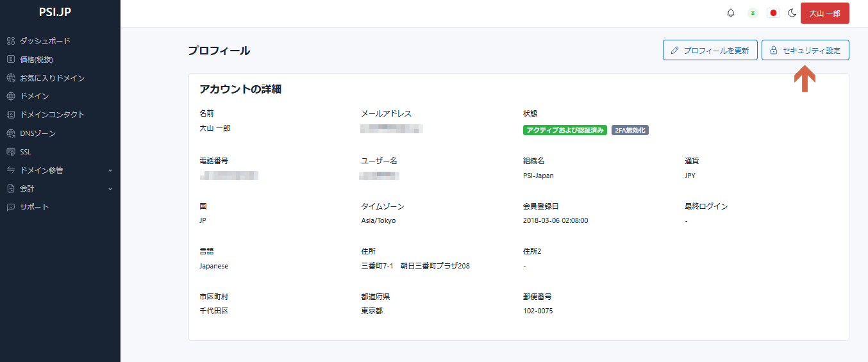Open the 価格(税抜) menu item
This screenshot has width=868, height=362.
point(36,60)
